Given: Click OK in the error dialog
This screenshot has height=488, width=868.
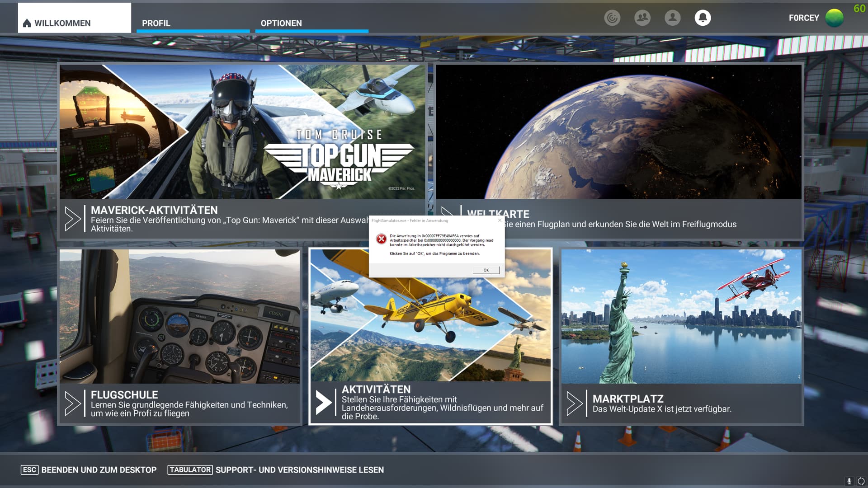Looking at the screenshot, I should (x=486, y=270).
